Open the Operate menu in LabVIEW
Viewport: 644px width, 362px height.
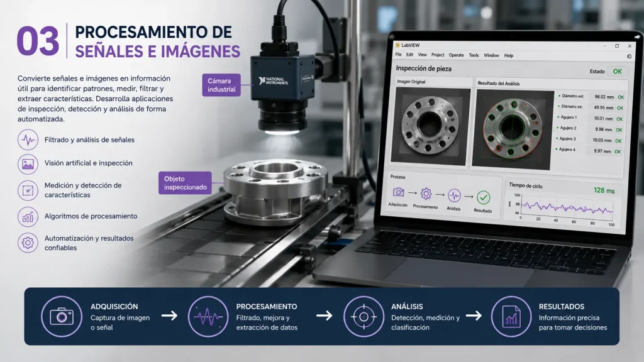click(456, 55)
